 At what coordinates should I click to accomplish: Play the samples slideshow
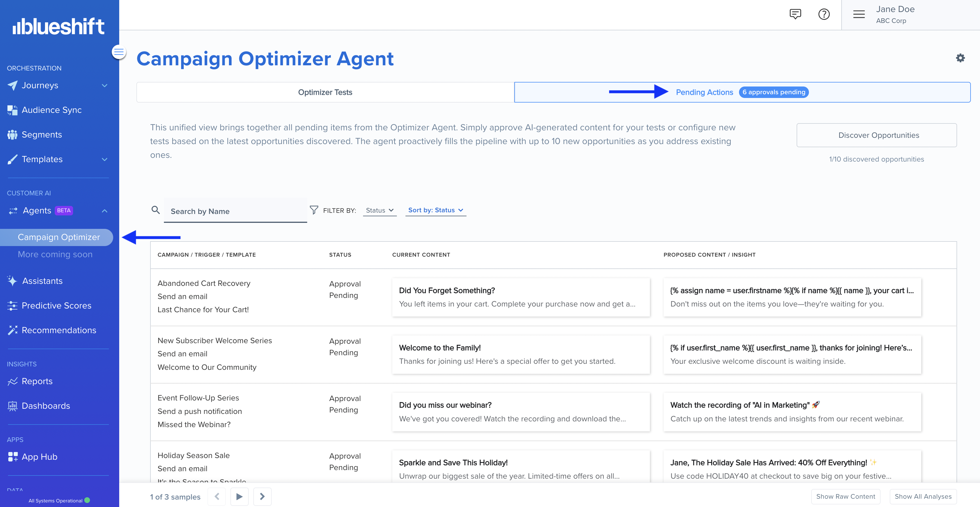[x=239, y=496]
